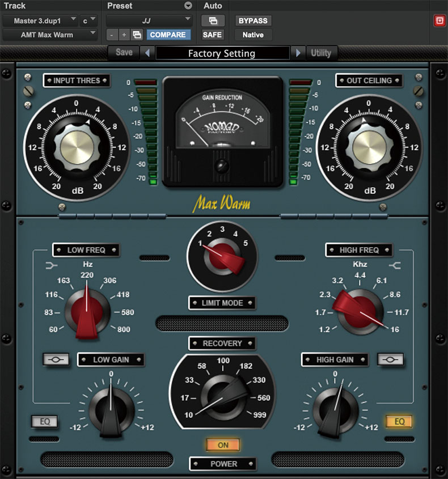
Task: Open the Master 3.dup1 track selector
Action: [x=40, y=21]
